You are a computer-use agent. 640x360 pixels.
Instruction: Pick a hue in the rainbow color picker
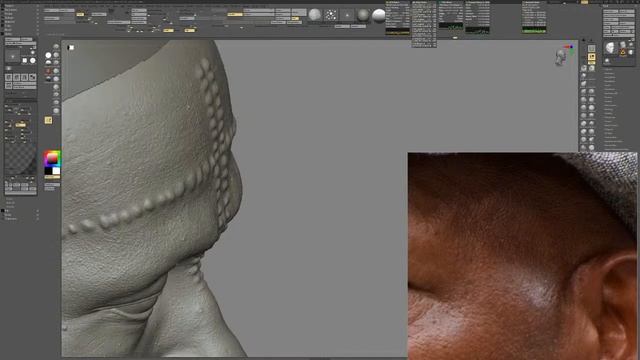pyautogui.click(x=52, y=158)
